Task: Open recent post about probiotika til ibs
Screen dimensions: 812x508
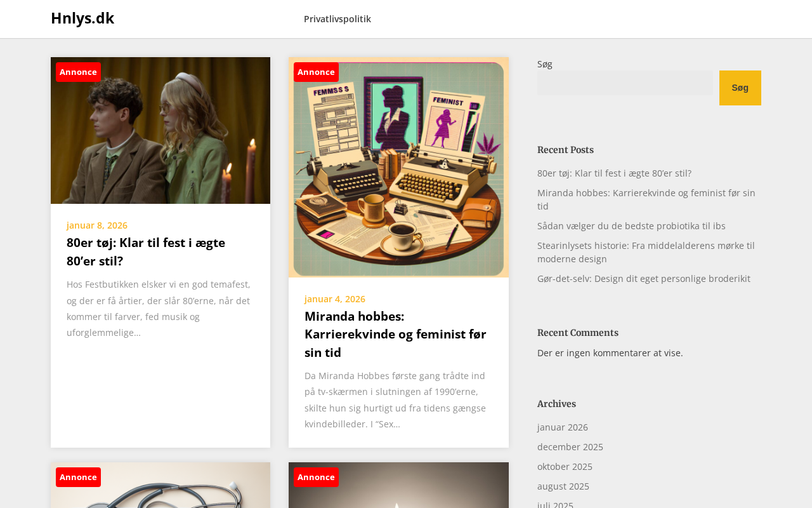Action: click(x=631, y=225)
